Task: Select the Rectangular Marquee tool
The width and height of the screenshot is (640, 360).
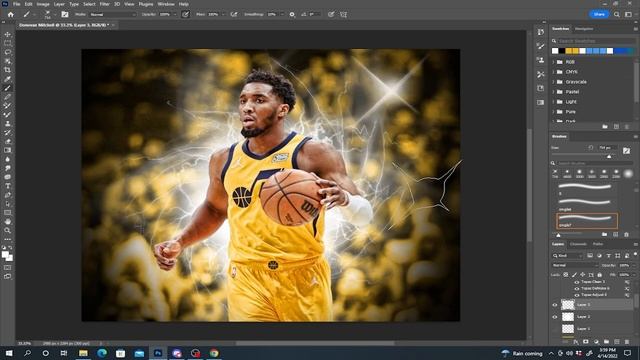Action: click(7, 43)
